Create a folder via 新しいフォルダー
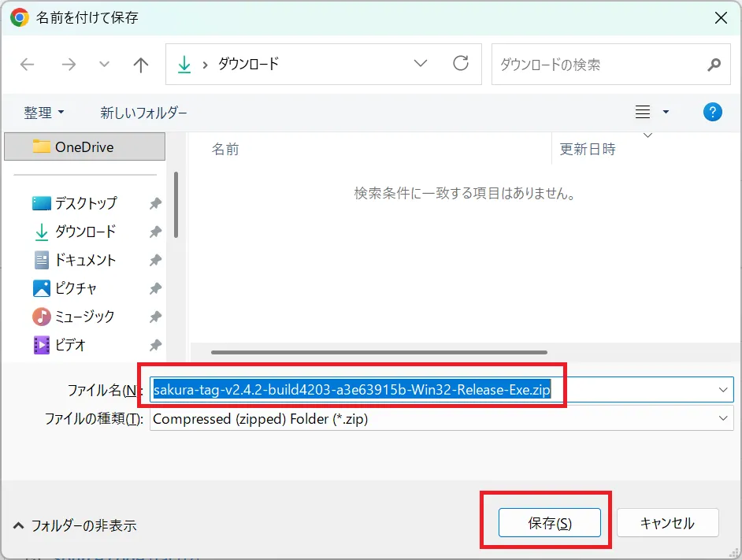The width and height of the screenshot is (742, 560). (x=143, y=113)
